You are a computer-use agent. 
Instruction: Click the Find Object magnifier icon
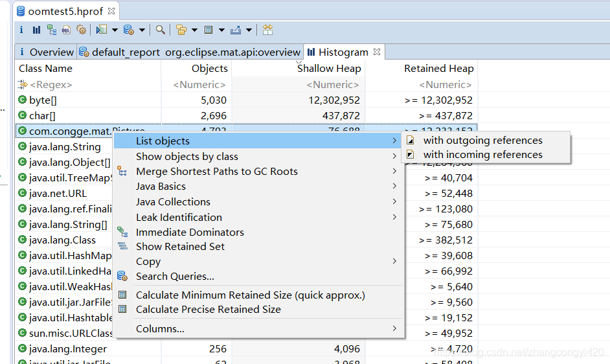[160, 30]
